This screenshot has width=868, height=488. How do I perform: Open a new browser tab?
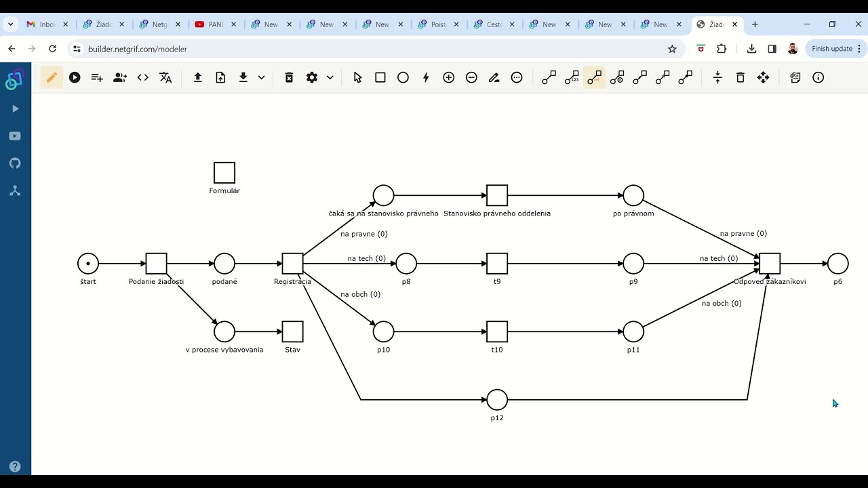[755, 24]
